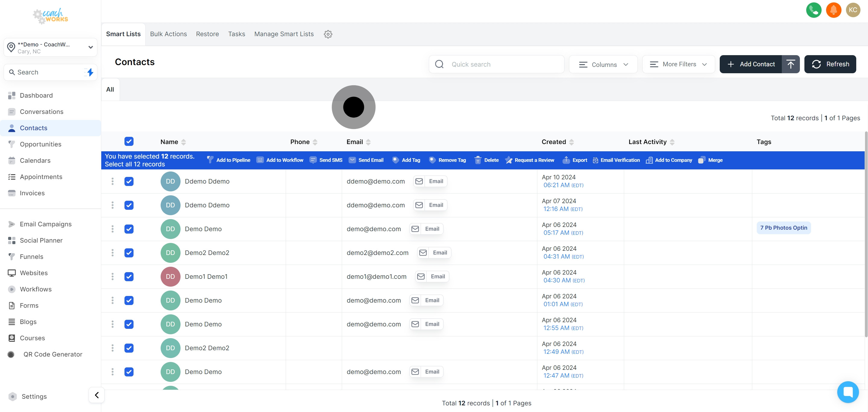Click the lightning bolt quick actions icon
Image resolution: width=868 pixels, height=412 pixels.
tap(90, 72)
